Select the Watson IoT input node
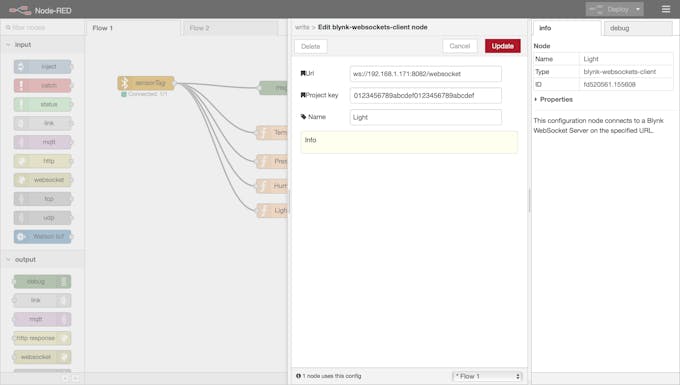This screenshot has width=680, height=385. click(43, 236)
